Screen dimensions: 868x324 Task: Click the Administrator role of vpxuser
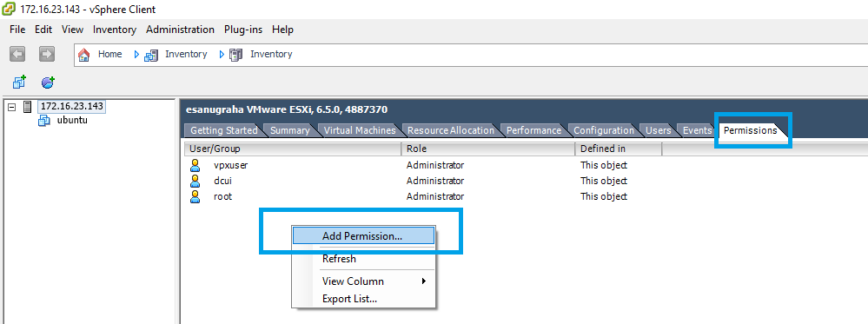(x=435, y=165)
